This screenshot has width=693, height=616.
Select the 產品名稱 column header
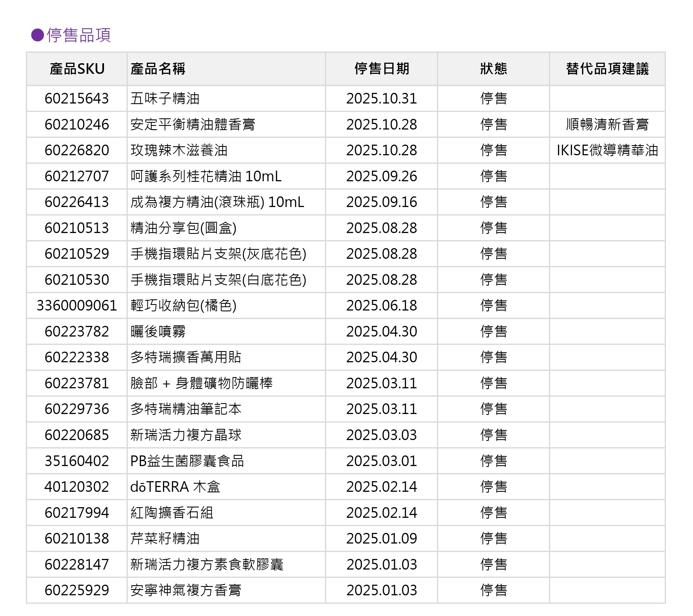coord(158,69)
